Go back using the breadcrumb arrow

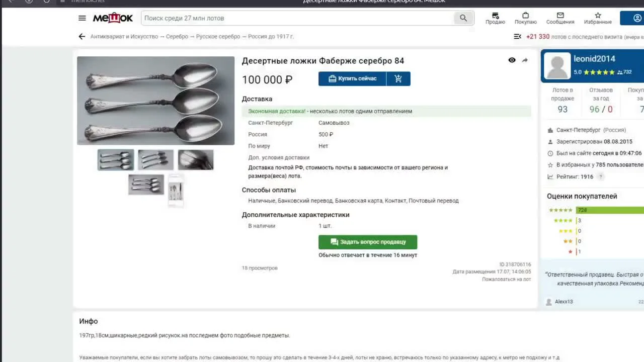coord(82,37)
